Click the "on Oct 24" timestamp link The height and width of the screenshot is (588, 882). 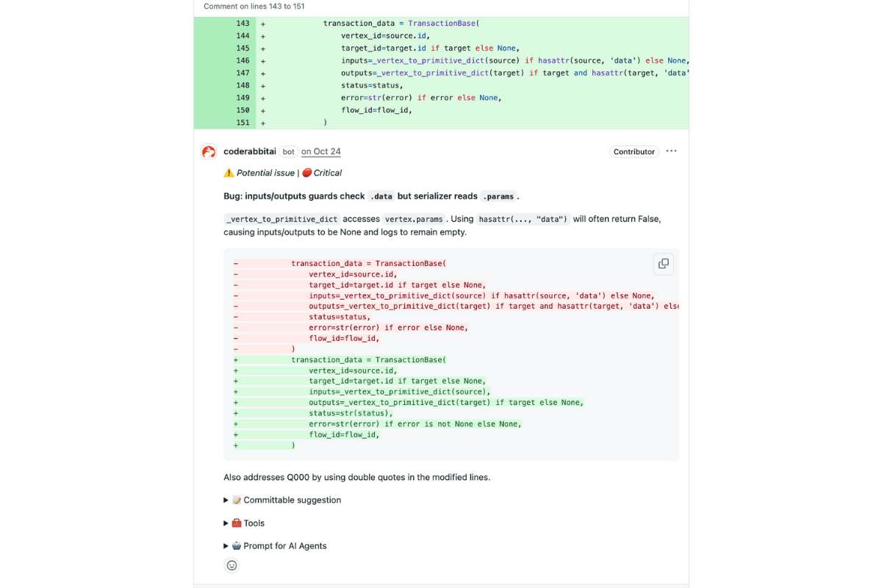tap(321, 151)
